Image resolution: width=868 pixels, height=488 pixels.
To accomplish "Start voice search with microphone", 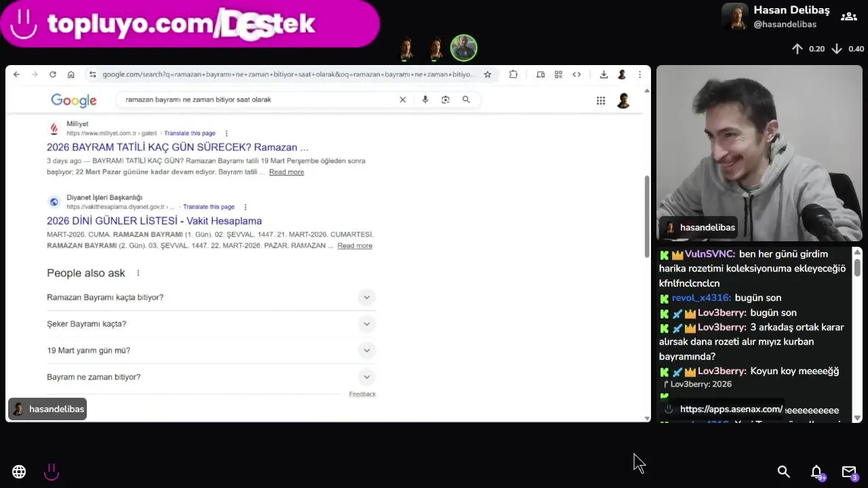I will [x=425, y=100].
